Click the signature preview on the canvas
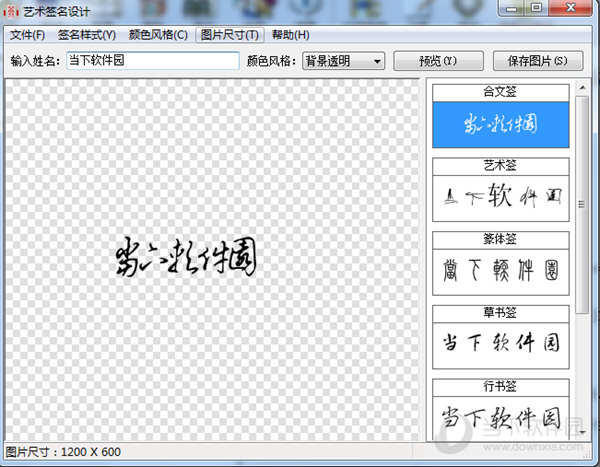This screenshot has width=600, height=467. click(184, 257)
